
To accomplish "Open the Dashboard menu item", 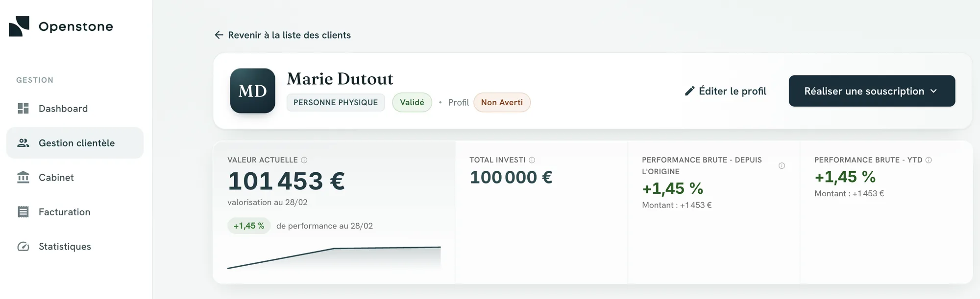I will pos(75,109).
